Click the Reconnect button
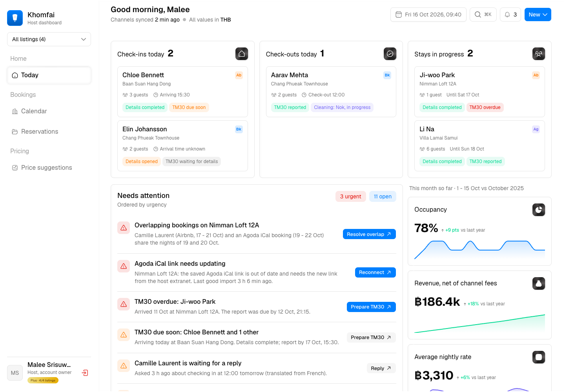The height and width of the screenshot is (392, 565). 375,272
